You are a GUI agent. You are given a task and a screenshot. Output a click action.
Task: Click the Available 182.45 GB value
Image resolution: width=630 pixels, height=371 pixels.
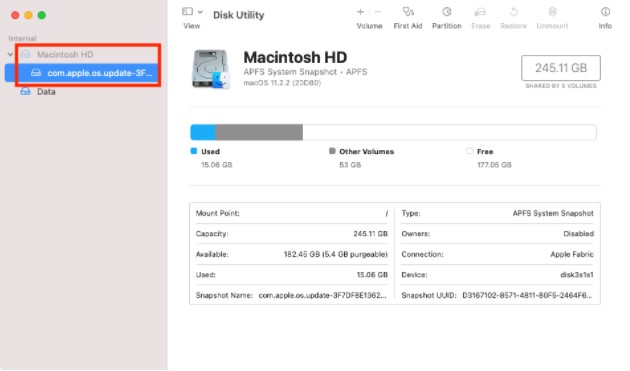(335, 254)
